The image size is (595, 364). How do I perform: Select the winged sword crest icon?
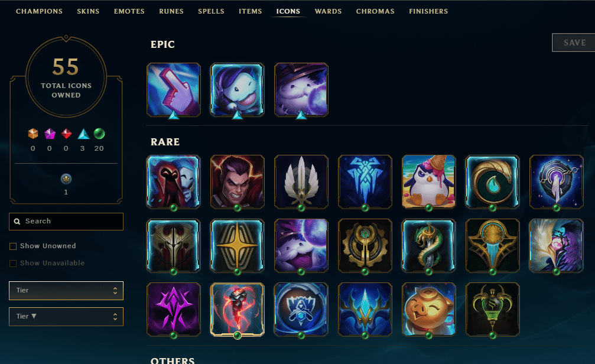click(301, 181)
